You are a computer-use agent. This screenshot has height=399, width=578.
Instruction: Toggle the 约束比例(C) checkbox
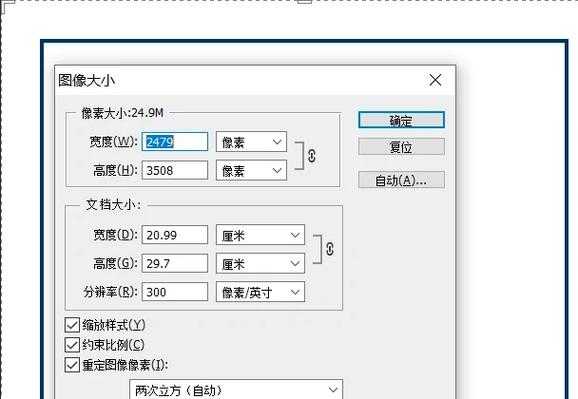click(72, 345)
